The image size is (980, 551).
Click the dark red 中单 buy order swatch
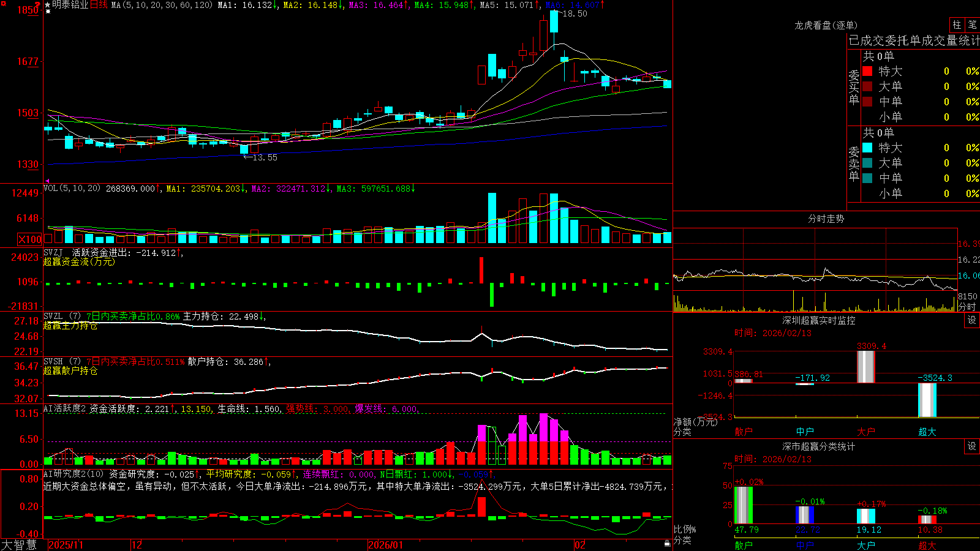pos(867,102)
